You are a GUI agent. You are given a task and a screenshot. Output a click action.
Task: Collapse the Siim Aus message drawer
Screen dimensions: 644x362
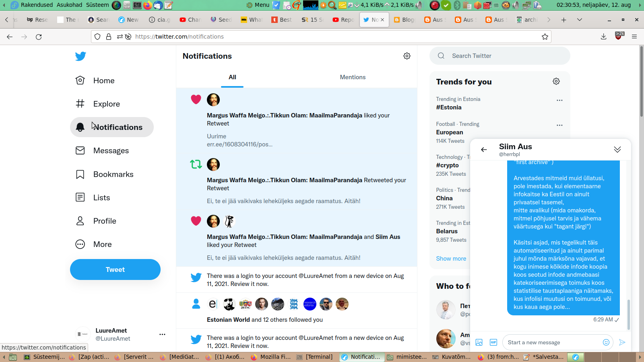tap(617, 150)
